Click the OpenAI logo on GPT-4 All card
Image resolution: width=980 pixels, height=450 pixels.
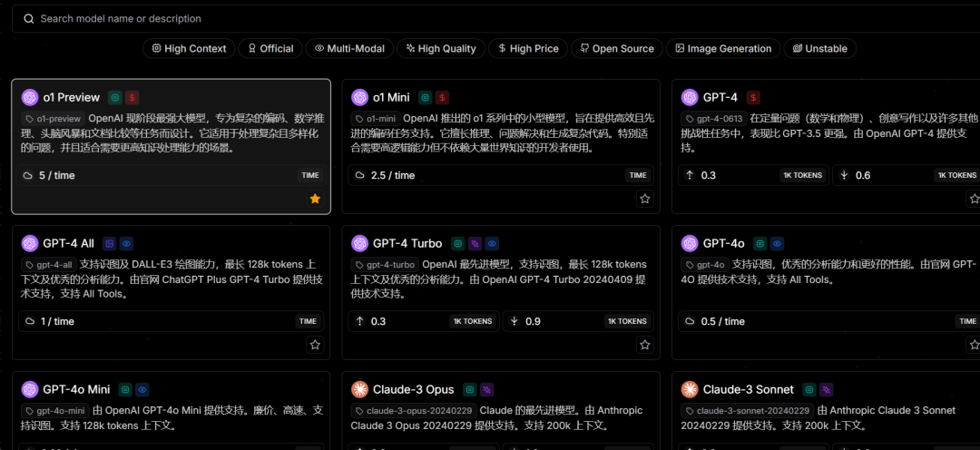[x=30, y=244]
